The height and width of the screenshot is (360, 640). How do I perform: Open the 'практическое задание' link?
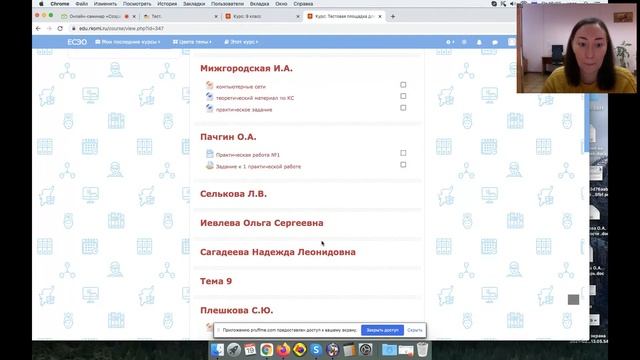click(x=244, y=109)
